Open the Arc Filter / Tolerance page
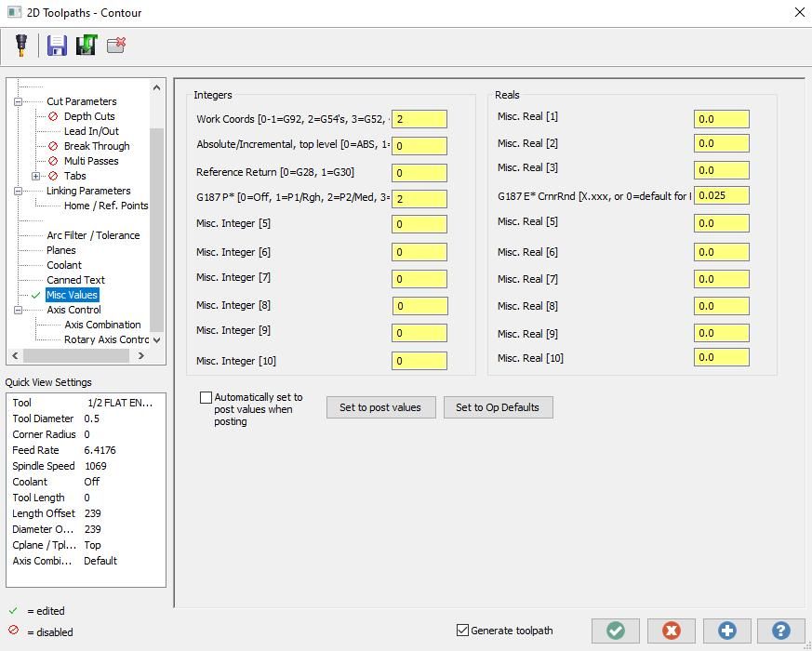This screenshot has height=651, width=812. (x=93, y=235)
